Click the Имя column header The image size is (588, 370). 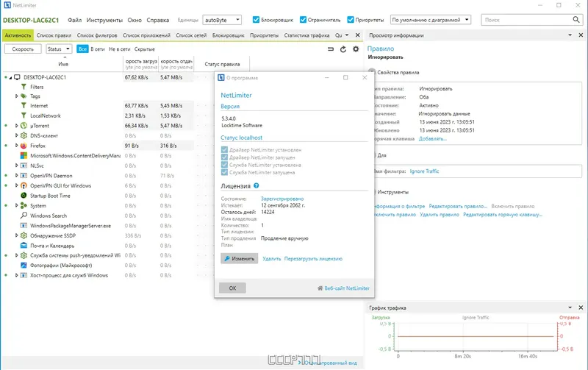tap(63, 64)
